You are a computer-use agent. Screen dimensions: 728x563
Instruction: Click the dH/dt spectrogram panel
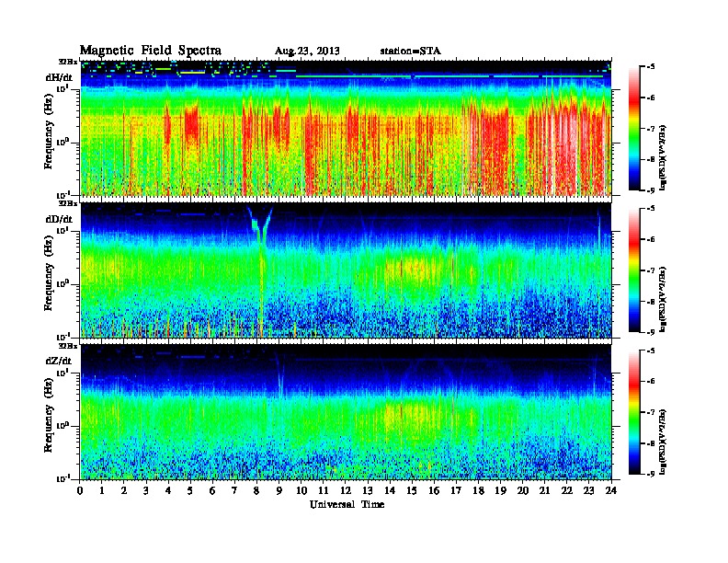tap(346, 128)
